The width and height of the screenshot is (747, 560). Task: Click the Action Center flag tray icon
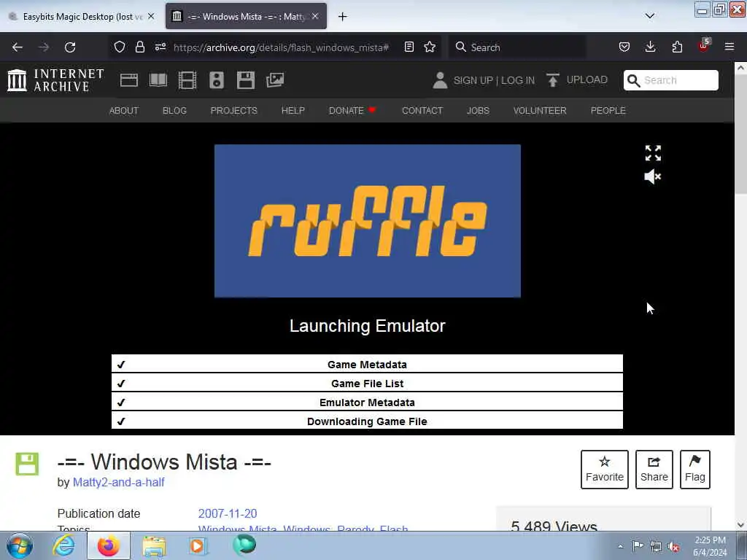pos(638,546)
